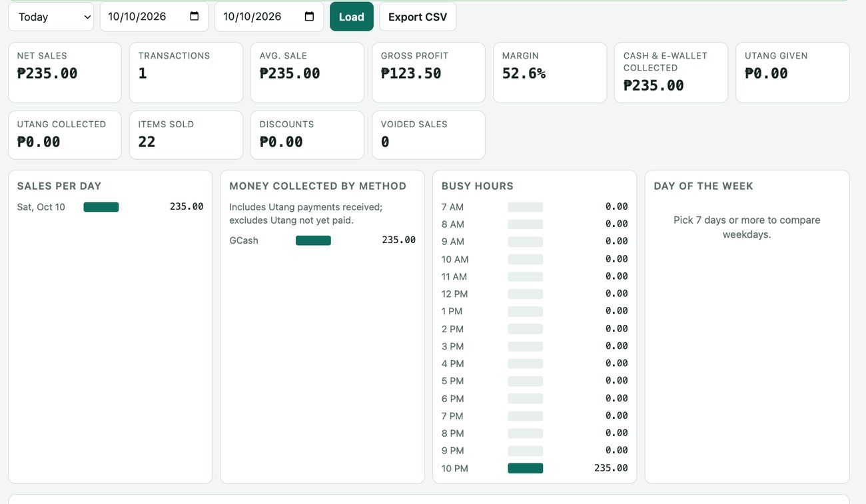Click the Busy Hours heading
This screenshot has width=866, height=504.
coord(478,186)
